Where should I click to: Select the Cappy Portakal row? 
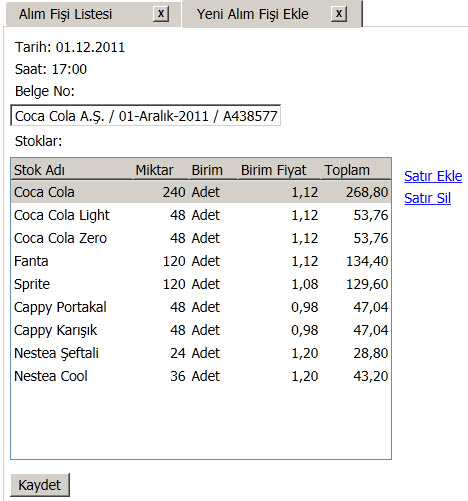pos(201,307)
